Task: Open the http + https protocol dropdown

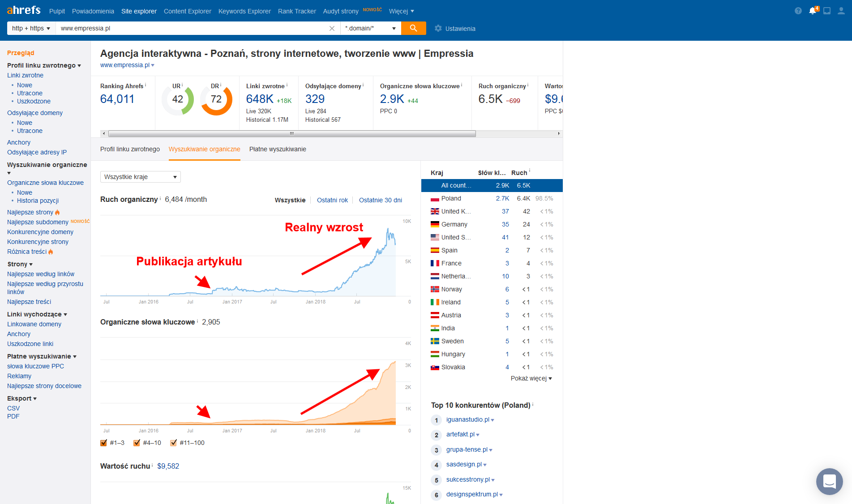Action: pyautogui.click(x=31, y=28)
